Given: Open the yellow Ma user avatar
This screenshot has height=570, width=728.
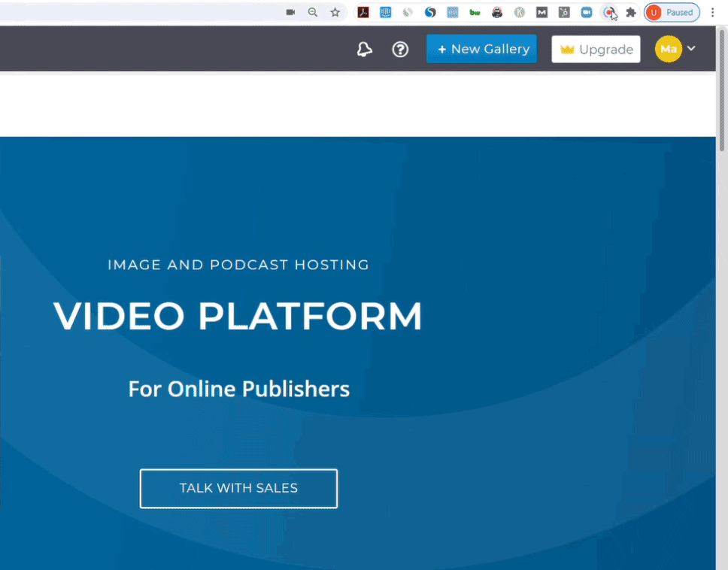Looking at the screenshot, I should pos(668,49).
